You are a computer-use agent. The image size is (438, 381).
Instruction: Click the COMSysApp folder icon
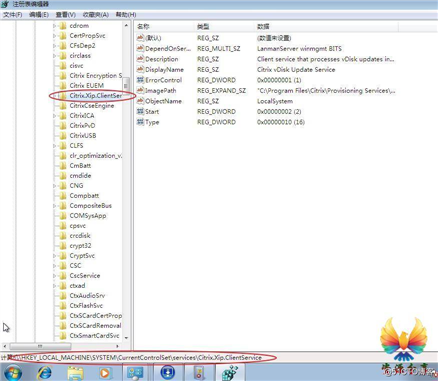tap(63, 216)
